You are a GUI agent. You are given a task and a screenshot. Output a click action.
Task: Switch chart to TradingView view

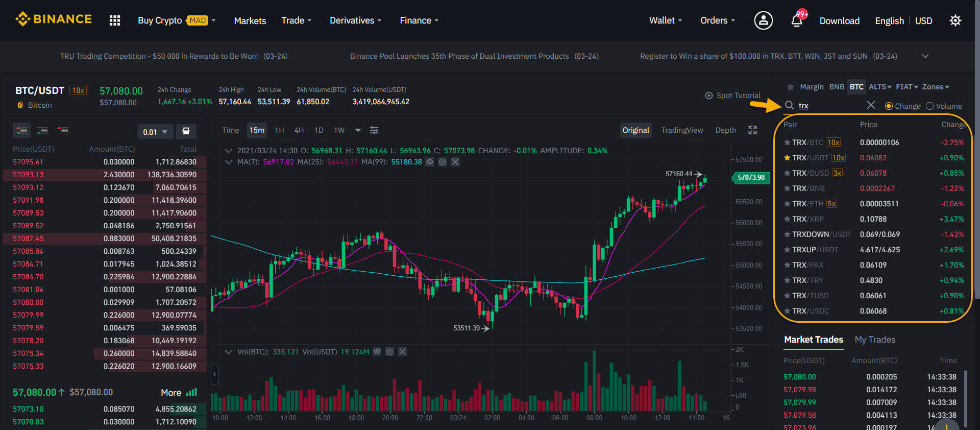pos(682,130)
